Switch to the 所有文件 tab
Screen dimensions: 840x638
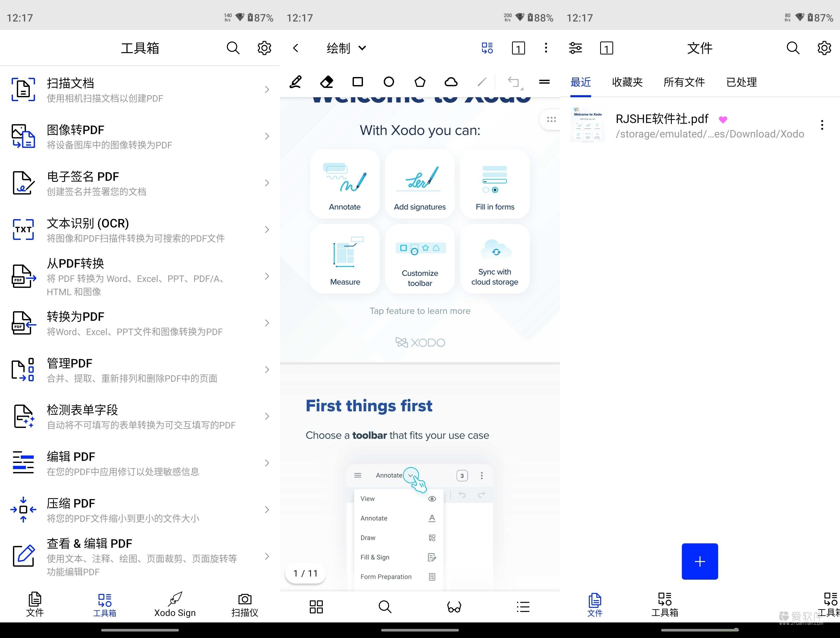(x=684, y=82)
